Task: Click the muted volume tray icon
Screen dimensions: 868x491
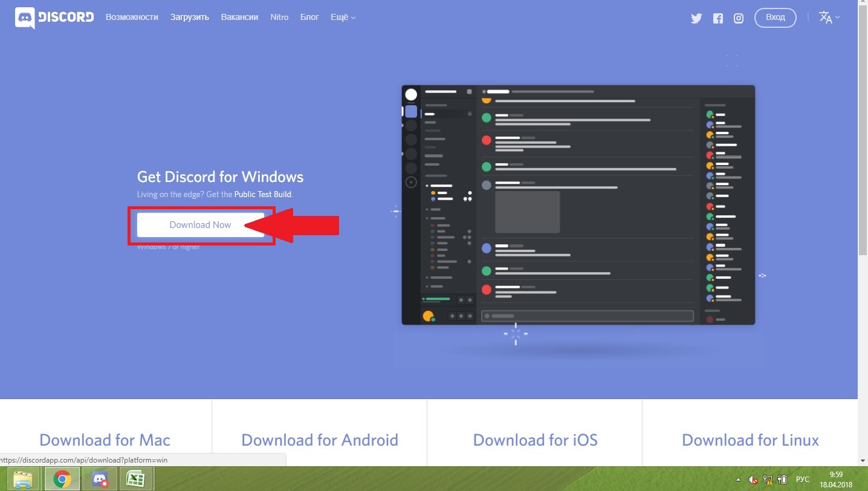Action: coord(753,480)
